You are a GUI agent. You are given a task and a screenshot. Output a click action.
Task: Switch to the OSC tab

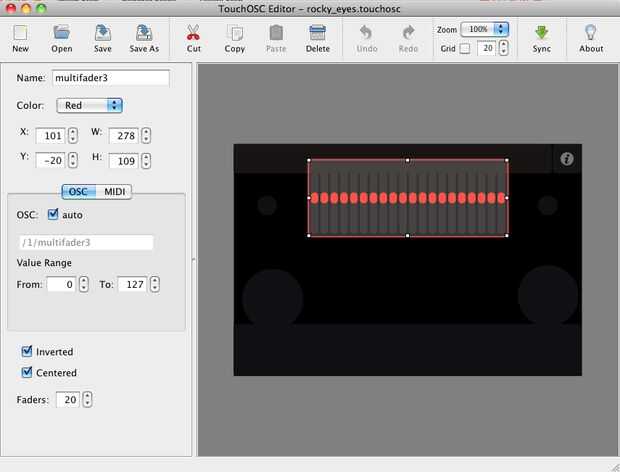tap(78, 192)
